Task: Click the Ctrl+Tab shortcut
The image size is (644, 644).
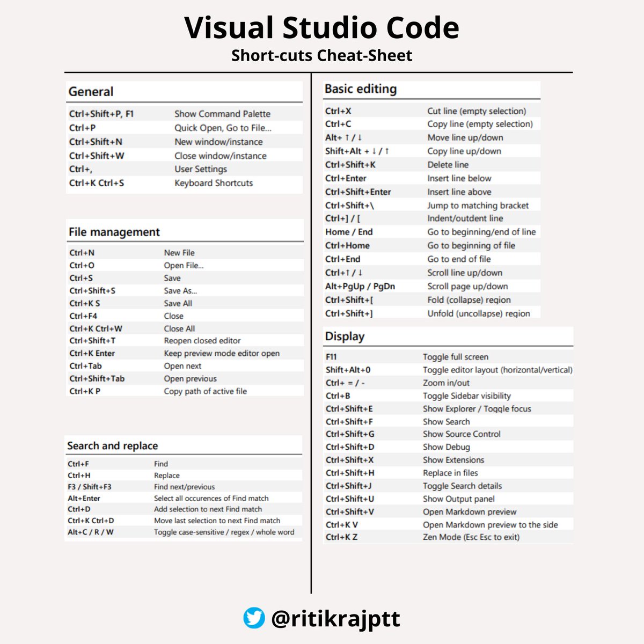Action: pos(85,366)
